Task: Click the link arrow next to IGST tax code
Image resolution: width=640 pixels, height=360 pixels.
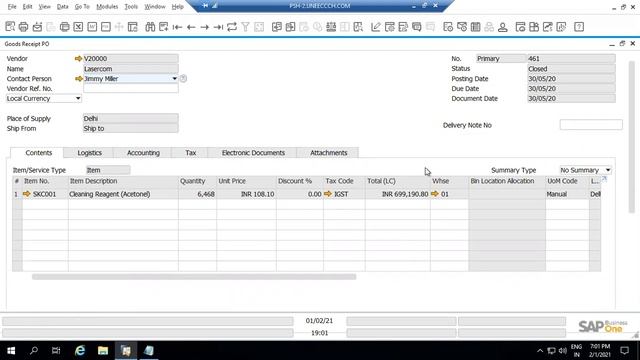Action: (328, 194)
